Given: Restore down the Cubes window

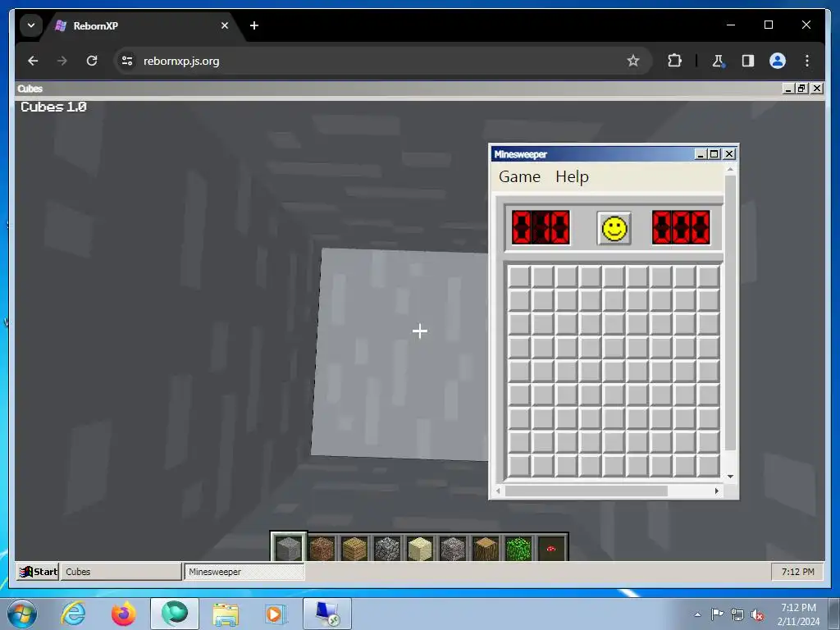Looking at the screenshot, I should pyautogui.click(x=801, y=89).
